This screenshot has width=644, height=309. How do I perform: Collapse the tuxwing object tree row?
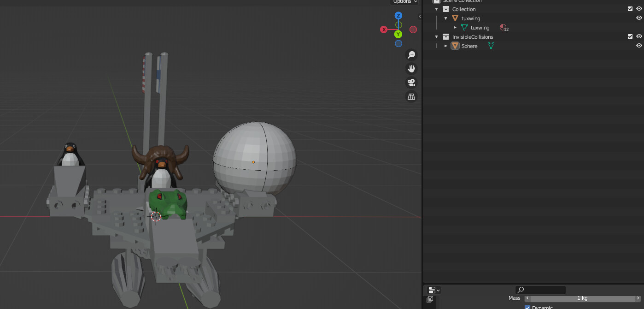pos(446,18)
